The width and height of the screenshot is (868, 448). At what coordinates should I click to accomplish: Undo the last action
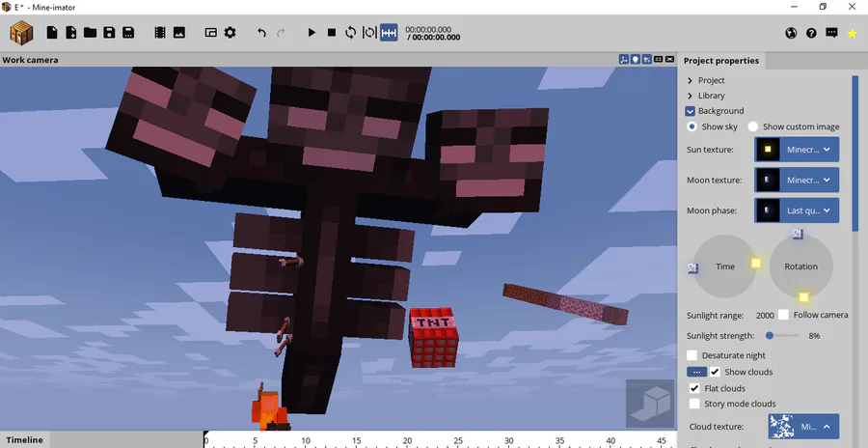click(x=261, y=33)
